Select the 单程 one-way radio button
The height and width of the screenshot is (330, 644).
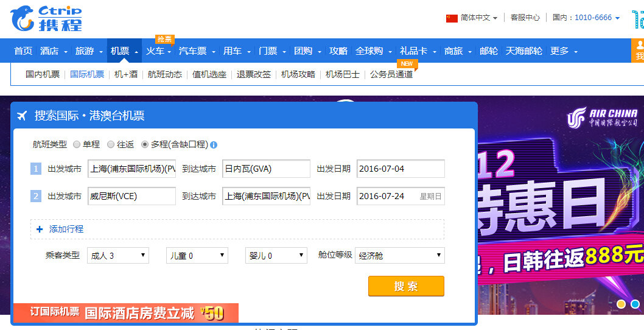(x=77, y=145)
